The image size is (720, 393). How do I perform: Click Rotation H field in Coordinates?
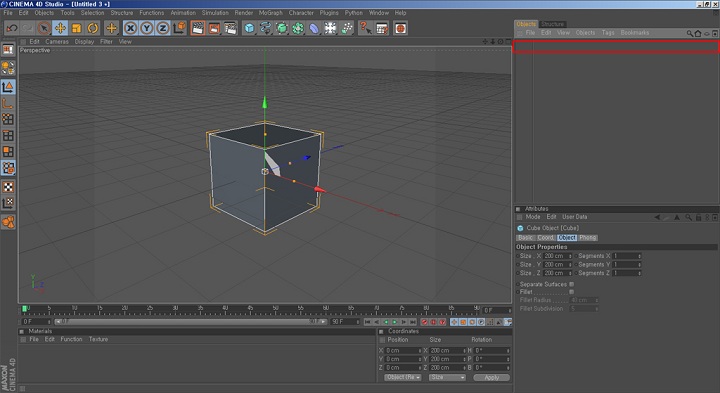[x=492, y=351]
